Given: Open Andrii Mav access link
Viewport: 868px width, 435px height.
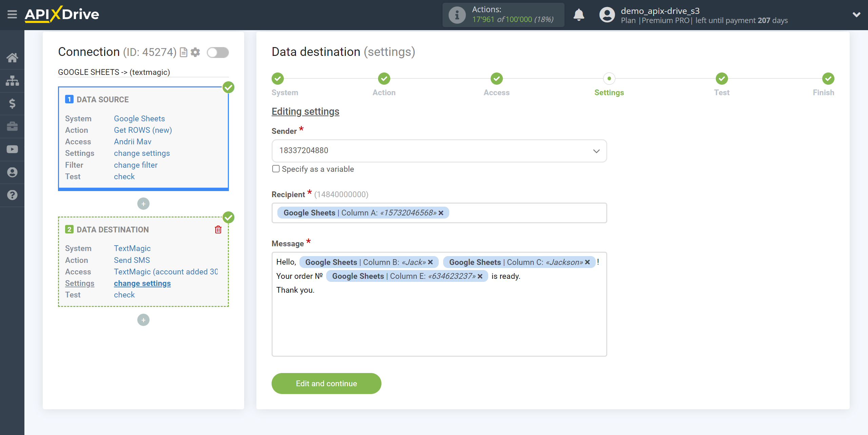Looking at the screenshot, I should (x=133, y=142).
